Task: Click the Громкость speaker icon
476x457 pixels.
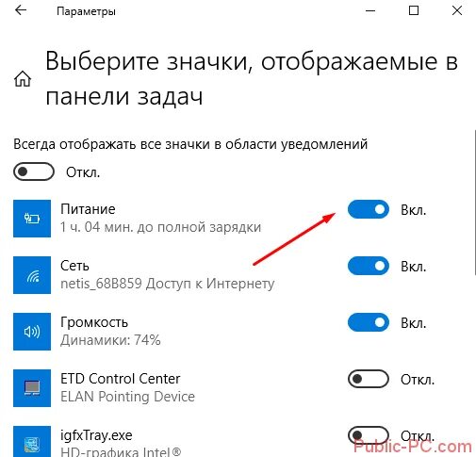Action: [x=32, y=332]
